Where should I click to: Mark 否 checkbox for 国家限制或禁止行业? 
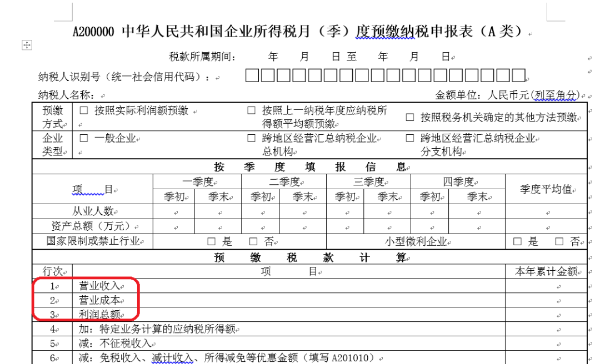tap(253, 241)
